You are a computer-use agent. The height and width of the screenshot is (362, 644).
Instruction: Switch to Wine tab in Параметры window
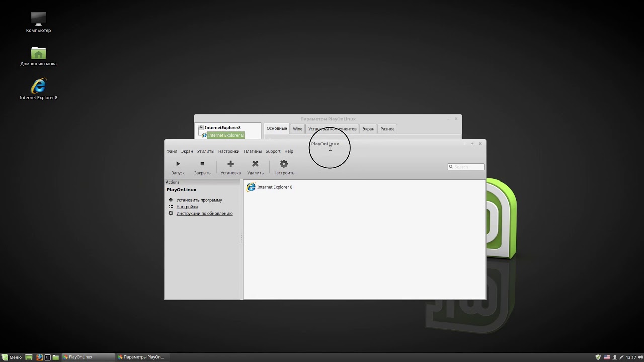(x=298, y=129)
